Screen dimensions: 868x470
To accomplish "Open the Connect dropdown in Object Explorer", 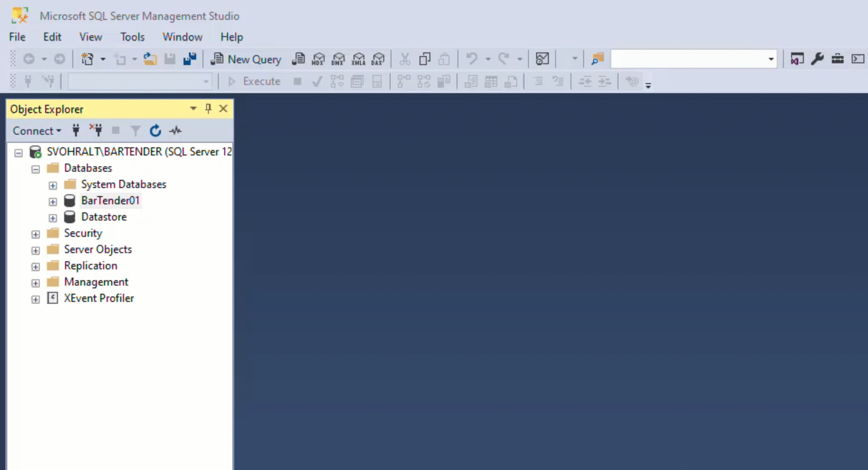I will (37, 131).
